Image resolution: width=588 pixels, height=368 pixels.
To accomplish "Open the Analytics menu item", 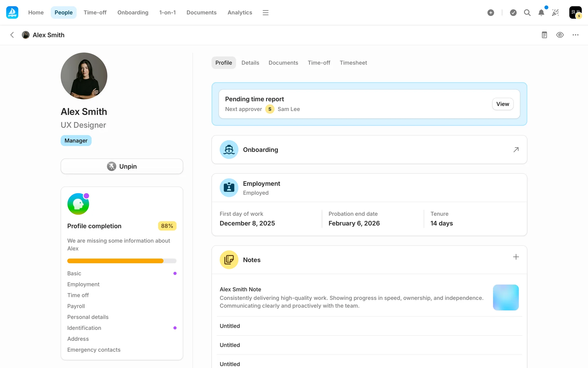I will pos(240,13).
